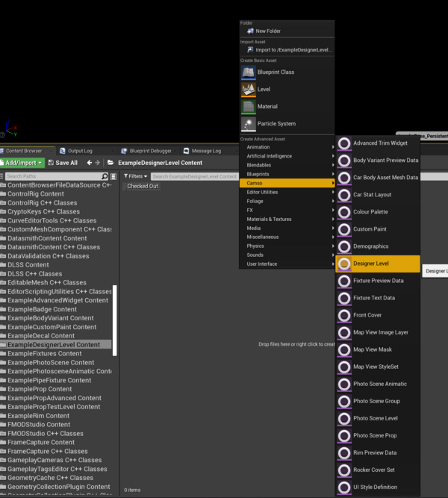Toggle the Checked Out filter

142,186
